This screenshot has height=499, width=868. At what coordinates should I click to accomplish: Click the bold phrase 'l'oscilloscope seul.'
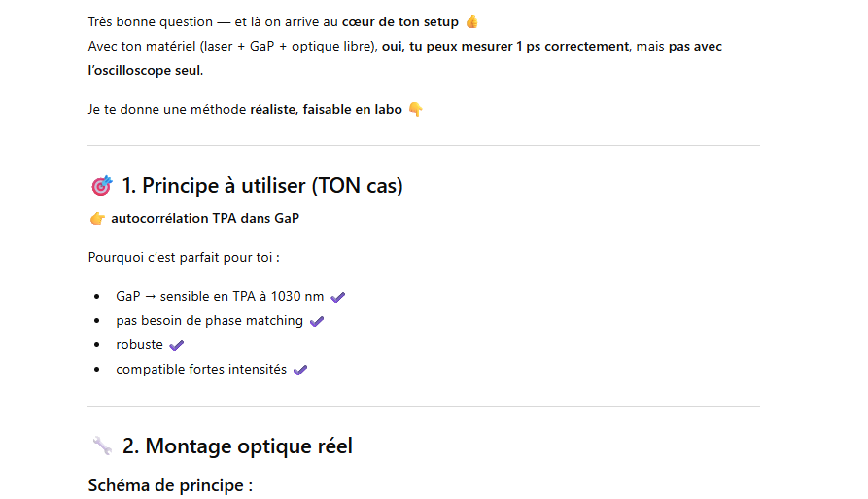tap(146, 70)
